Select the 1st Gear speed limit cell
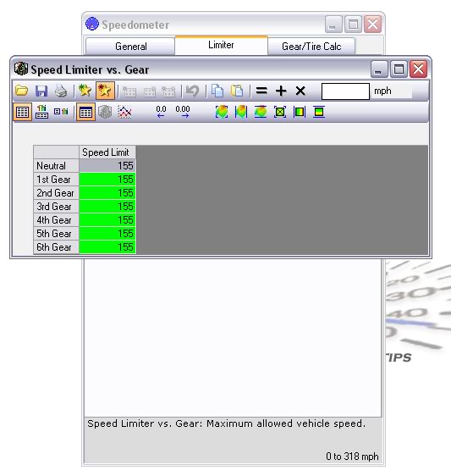Viewport: 451px width, 476px height. pos(107,180)
